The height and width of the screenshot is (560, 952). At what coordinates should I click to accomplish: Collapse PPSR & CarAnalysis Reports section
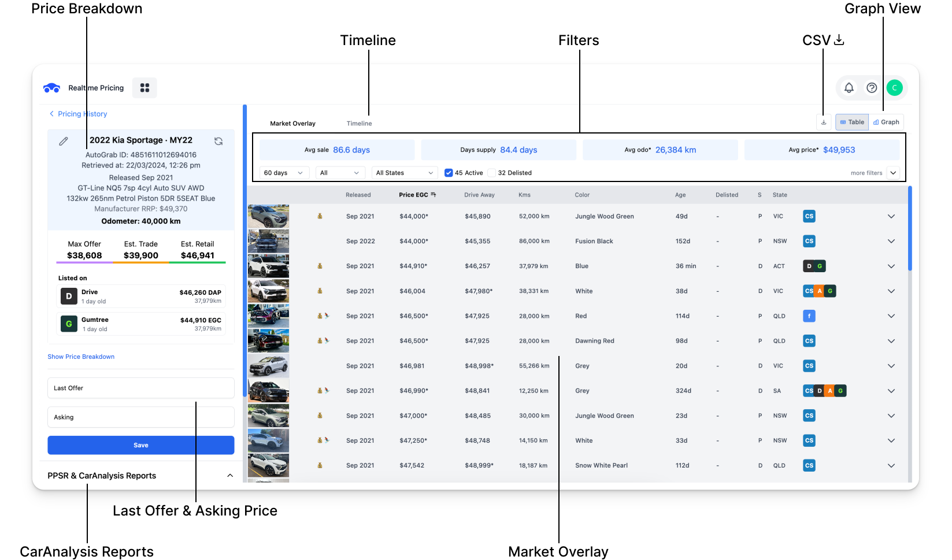[x=230, y=476]
